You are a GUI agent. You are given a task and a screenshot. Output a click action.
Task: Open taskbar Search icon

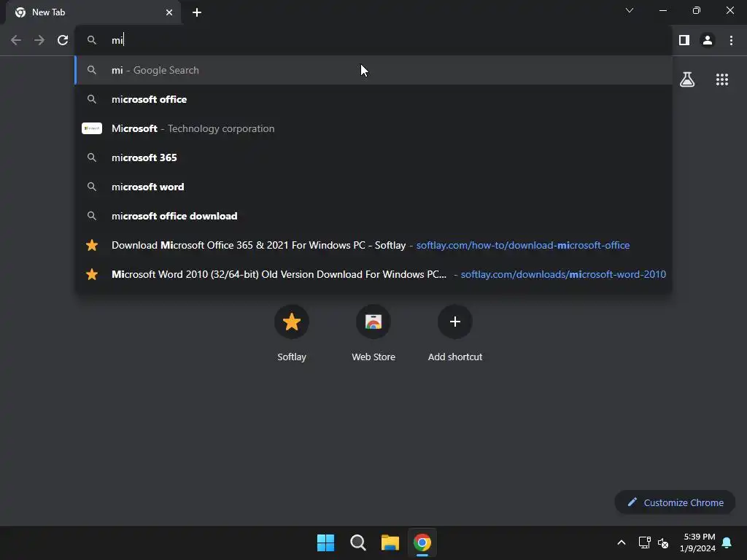(x=357, y=542)
